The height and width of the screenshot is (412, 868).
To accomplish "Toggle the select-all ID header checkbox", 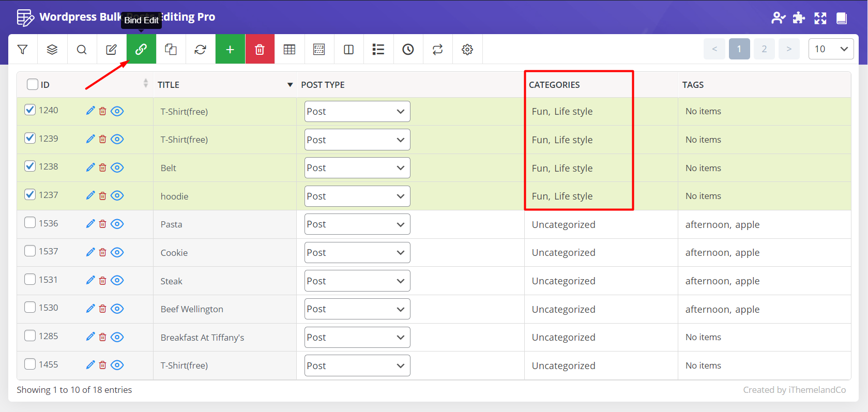I will [33, 84].
